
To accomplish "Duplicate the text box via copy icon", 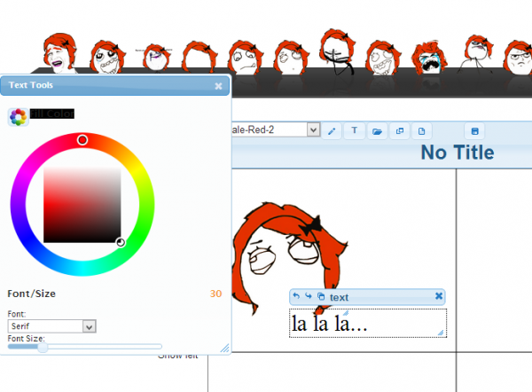I will click(x=321, y=296).
